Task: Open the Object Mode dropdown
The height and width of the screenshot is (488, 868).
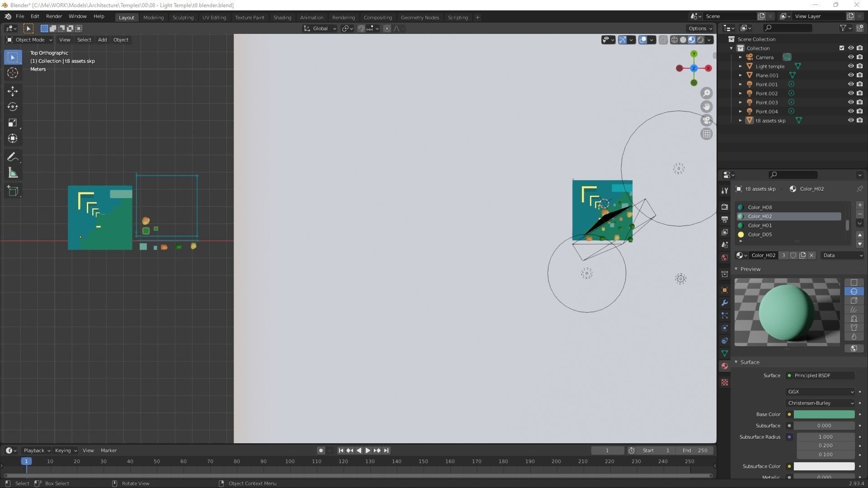Action: click(30, 40)
